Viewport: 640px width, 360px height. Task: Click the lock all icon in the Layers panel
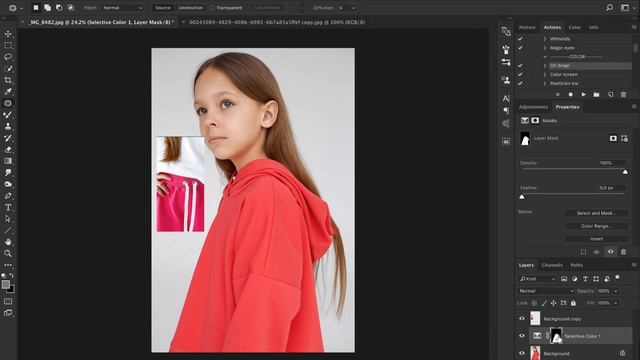[573, 303]
